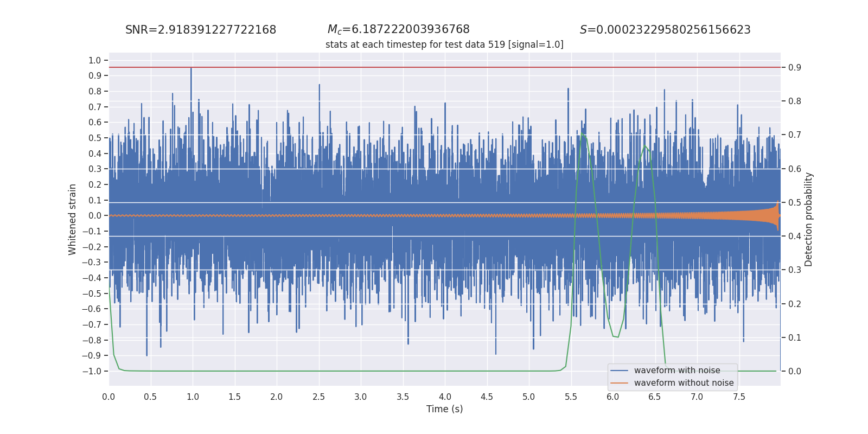The height and width of the screenshot is (434, 868).
Task: Click the S statistic value label
Action: pos(665,30)
